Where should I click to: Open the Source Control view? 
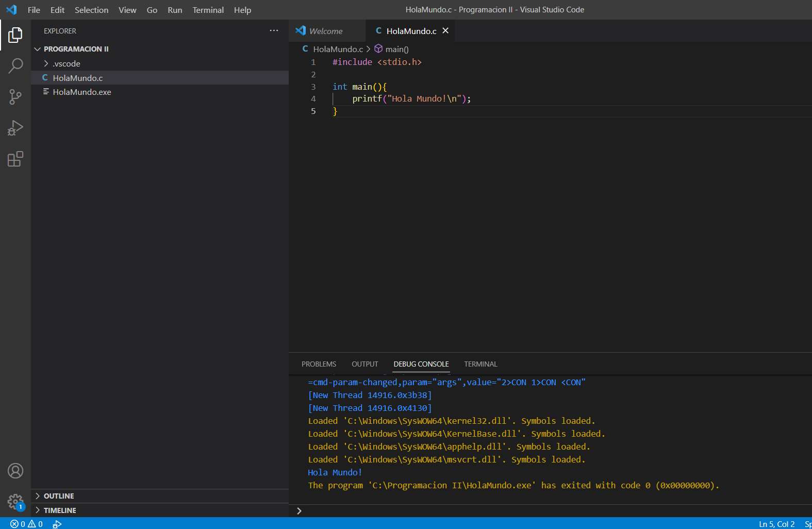15,97
